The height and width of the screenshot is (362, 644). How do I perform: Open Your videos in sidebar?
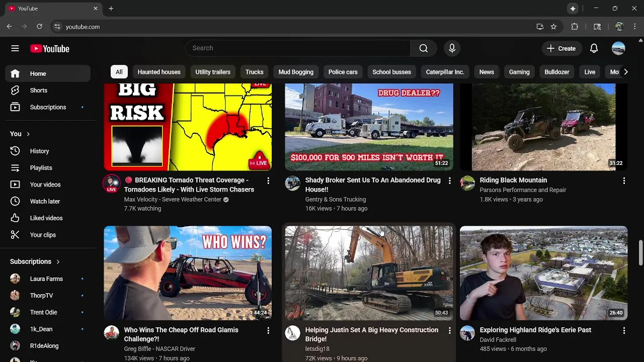click(48, 185)
